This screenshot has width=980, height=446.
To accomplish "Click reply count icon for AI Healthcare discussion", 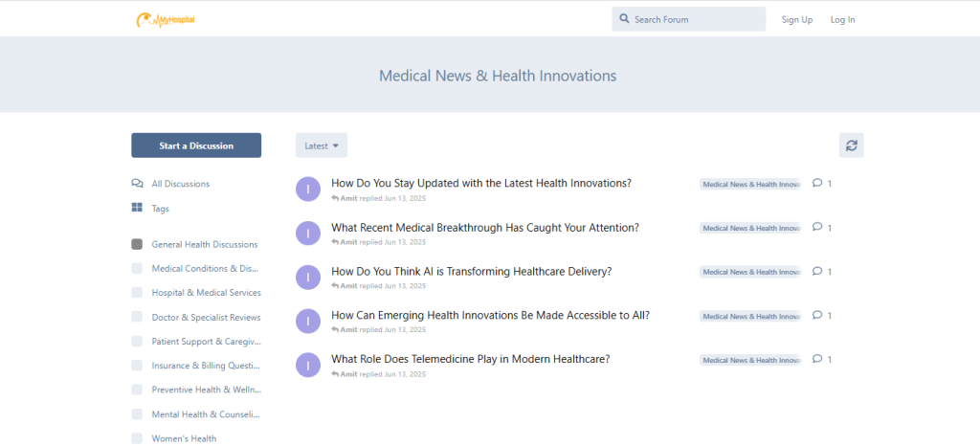I will pyautogui.click(x=817, y=271).
